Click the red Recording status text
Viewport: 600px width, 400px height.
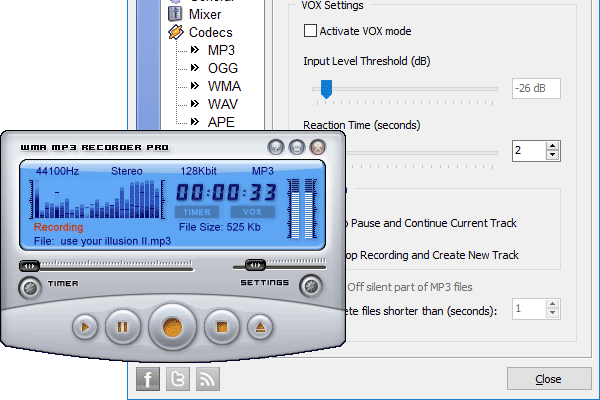click(x=59, y=227)
